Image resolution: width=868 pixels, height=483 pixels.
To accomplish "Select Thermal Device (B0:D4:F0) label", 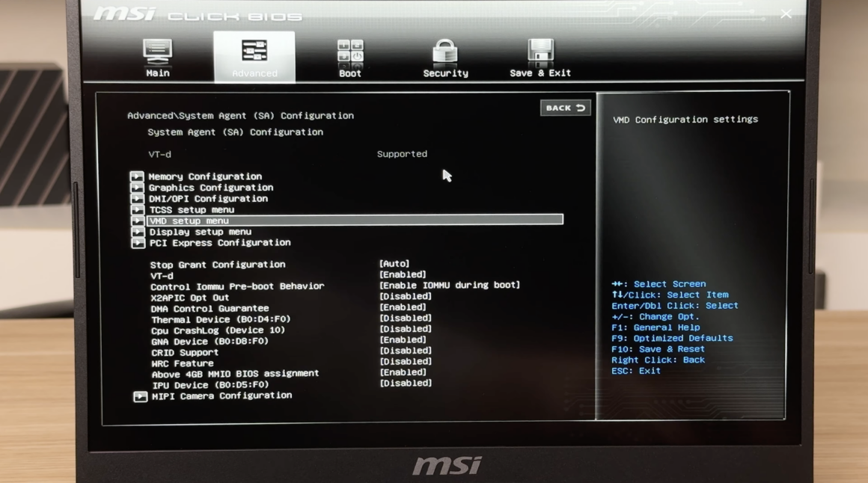I will 221,319.
